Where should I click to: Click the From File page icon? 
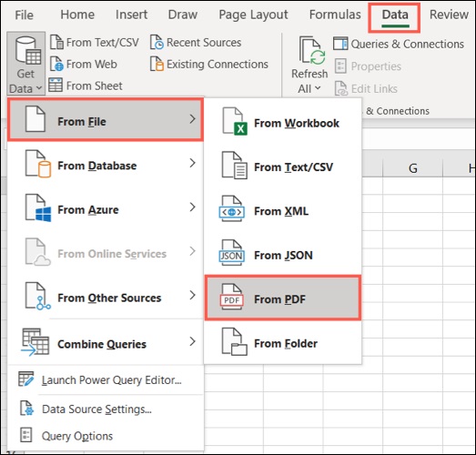(x=35, y=119)
